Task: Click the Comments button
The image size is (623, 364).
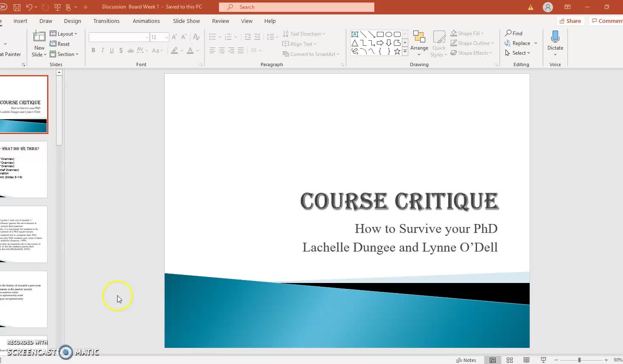Action: [x=606, y=21]
